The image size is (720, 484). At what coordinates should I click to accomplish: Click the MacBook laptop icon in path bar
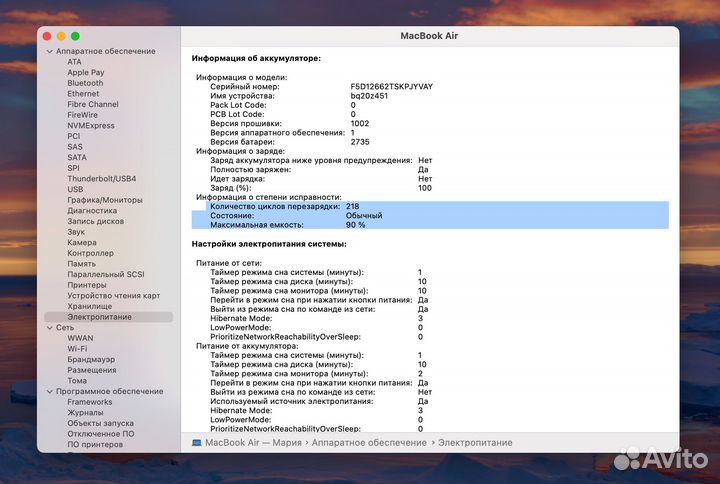click(197, 443)
